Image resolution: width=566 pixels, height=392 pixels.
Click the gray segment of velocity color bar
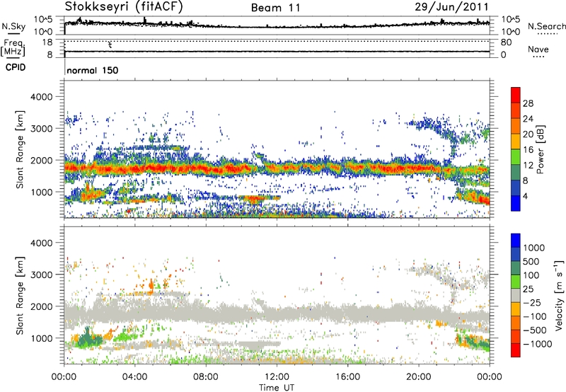click(x=516, y=296)
